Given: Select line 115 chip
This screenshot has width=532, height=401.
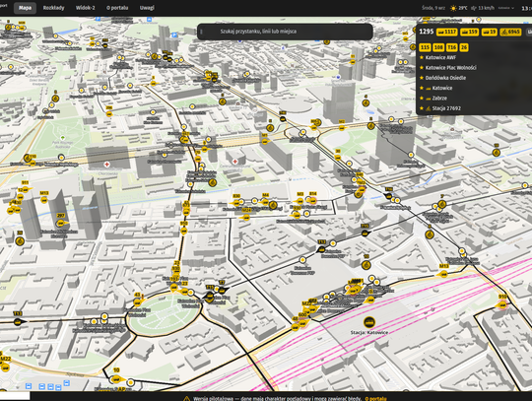Looking at the screenshot, I should click(425, 47).
